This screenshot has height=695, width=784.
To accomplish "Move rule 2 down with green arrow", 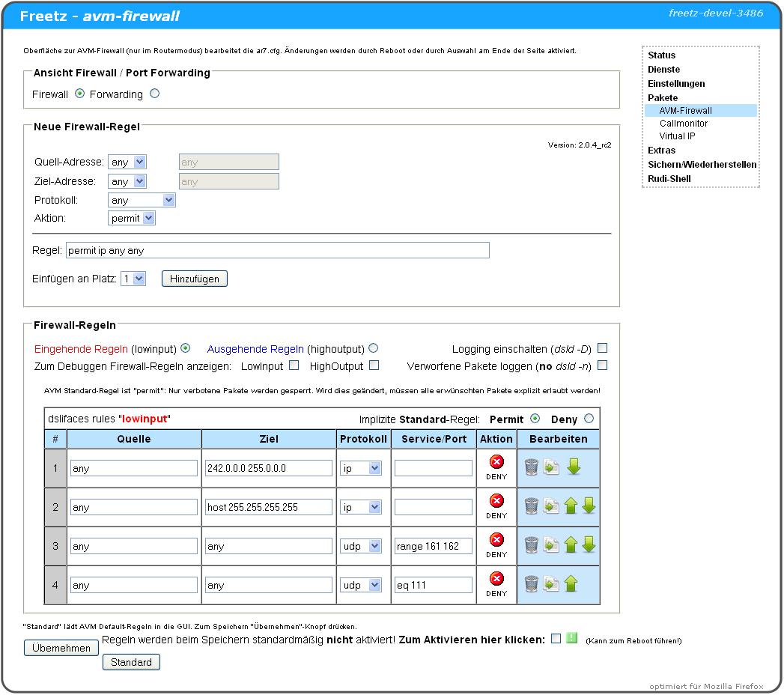I will point(589,506).
